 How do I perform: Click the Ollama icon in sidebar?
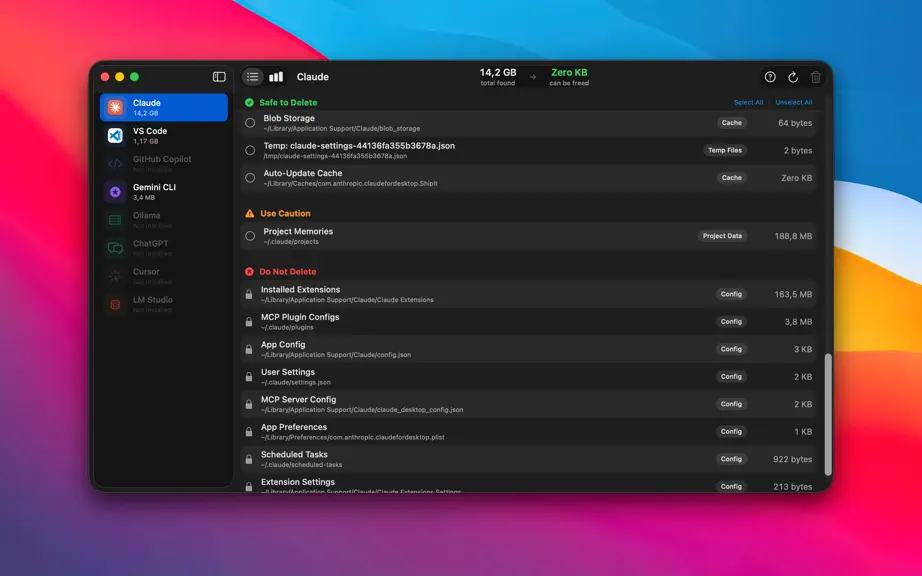115,220
